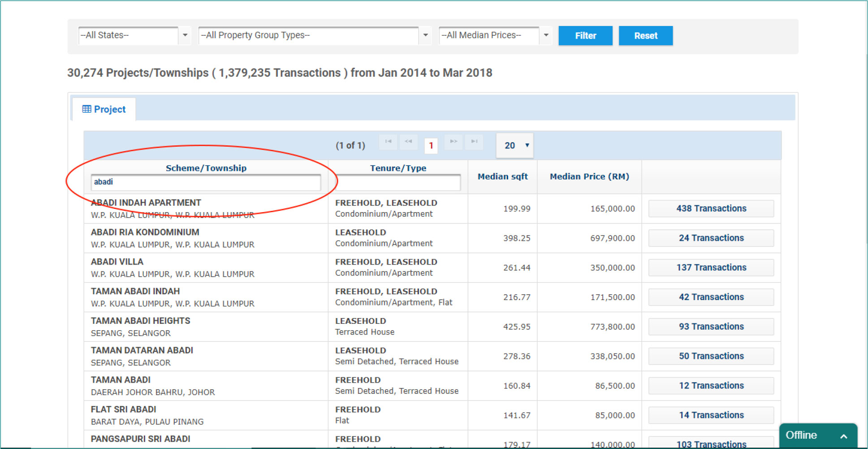Sort by Median sqft column header
This screenshot has height=449, width=868.
(x=502, y=177)
